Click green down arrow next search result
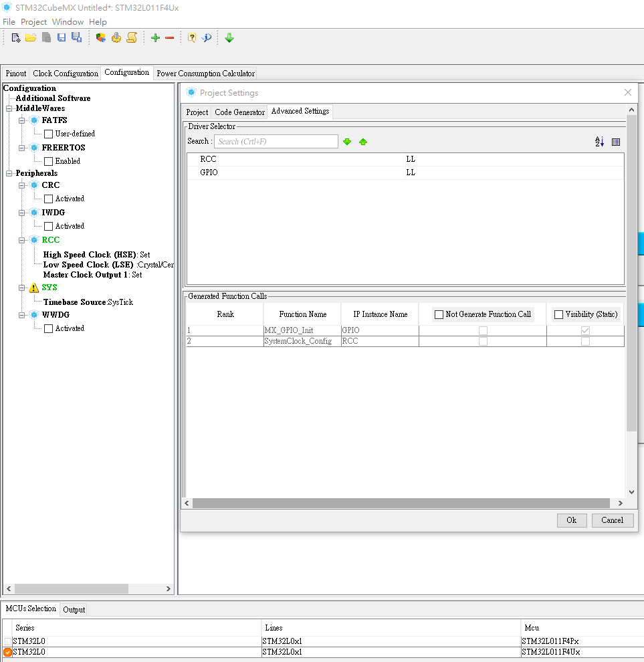The width and height of the screenshot is (644, 662). tap(347, 142)
